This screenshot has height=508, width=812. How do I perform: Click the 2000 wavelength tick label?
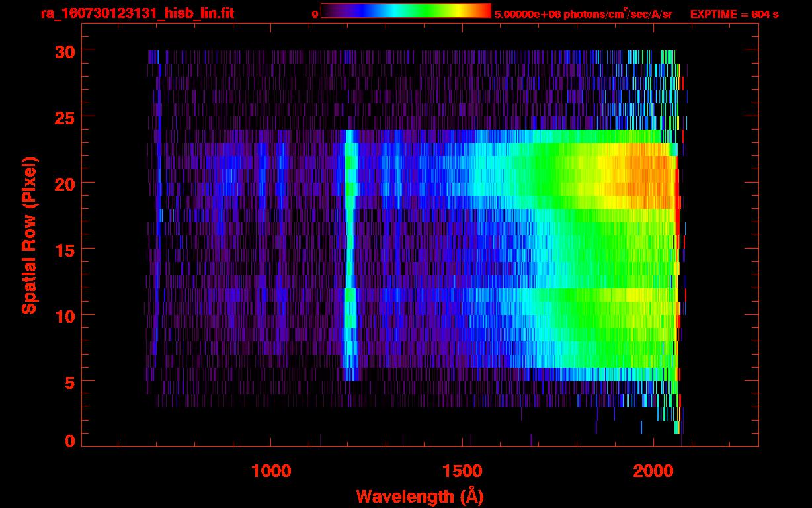[x=653, y=471]
